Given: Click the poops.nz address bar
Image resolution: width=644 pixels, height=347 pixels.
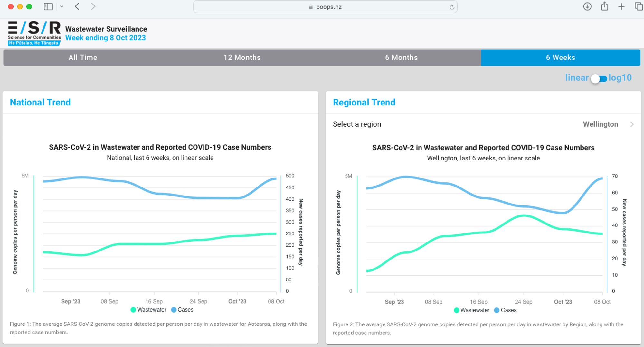Looking at the screenshot, I should tap(325, 7).
